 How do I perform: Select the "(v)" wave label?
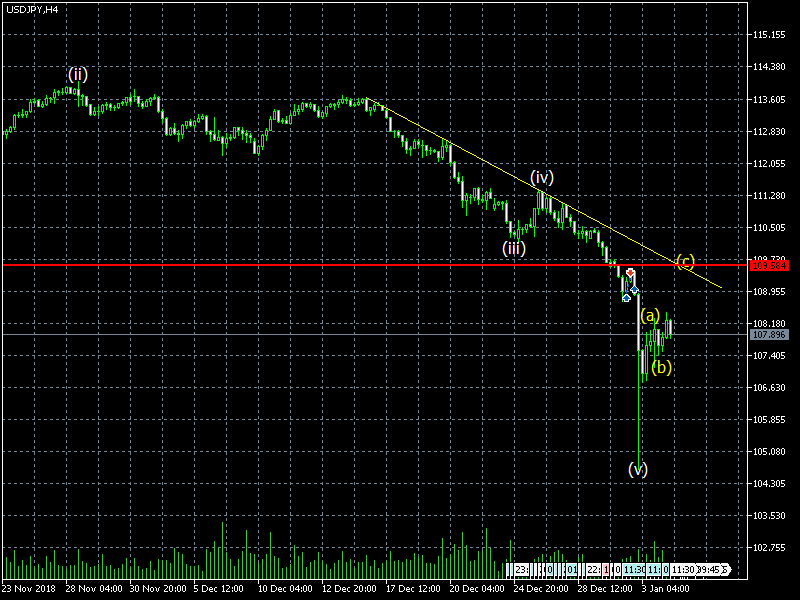pyautogui.click(x=638, y=469)
